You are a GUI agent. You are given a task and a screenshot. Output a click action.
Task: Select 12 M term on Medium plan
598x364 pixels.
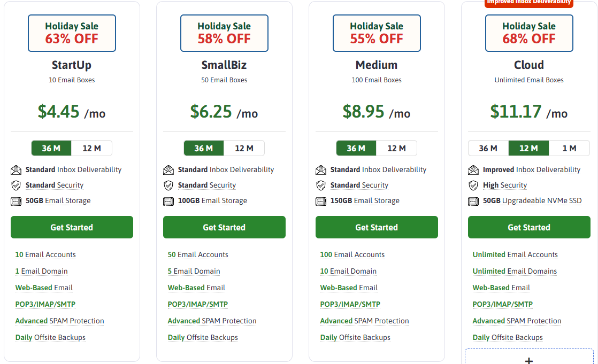(x=396, y=148)
